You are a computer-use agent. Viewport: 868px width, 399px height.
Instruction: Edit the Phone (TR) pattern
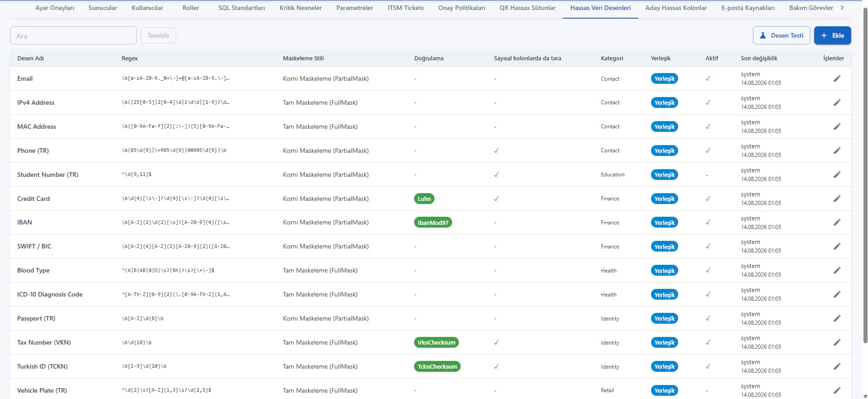click(x=837, y=151)
